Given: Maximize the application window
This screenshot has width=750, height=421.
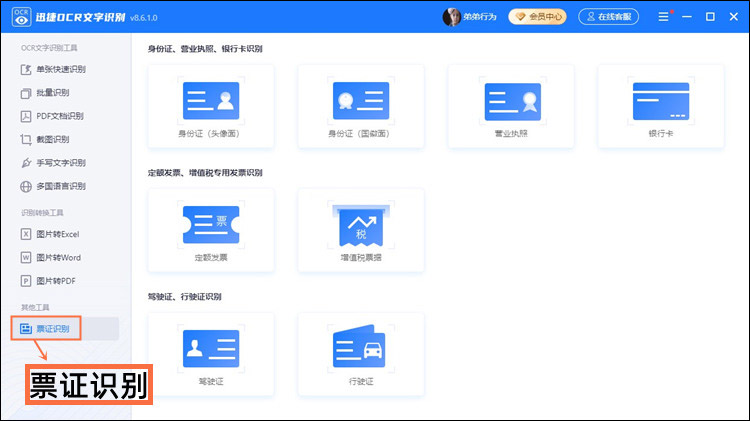Looking at the screenshot, I should (x=710, y=17).
